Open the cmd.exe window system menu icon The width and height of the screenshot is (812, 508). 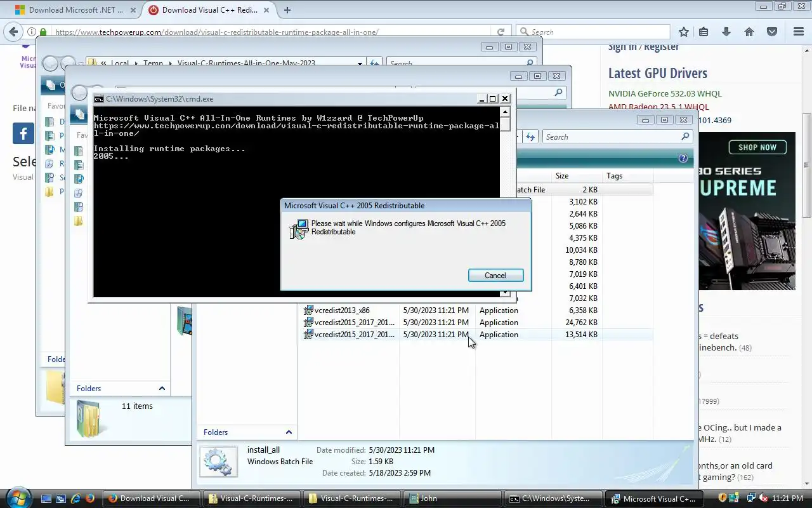(x=99, y=98)
